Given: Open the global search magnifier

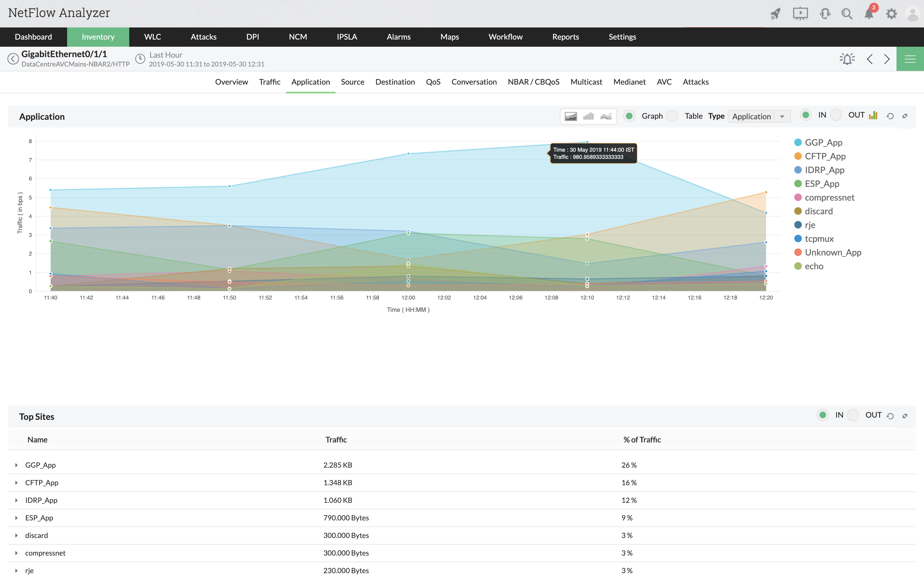Looking at the screenshot, I should point(847,13).
